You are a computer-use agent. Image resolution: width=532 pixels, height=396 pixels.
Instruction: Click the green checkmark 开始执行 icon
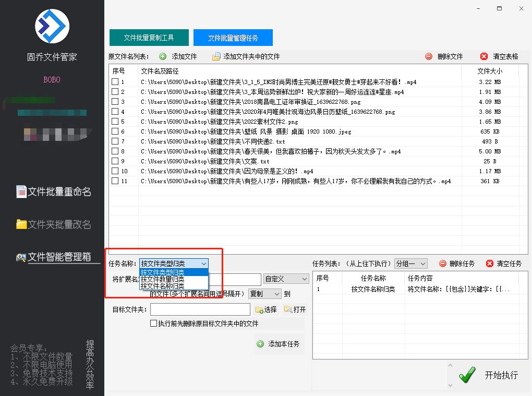[x=467, y=375]
